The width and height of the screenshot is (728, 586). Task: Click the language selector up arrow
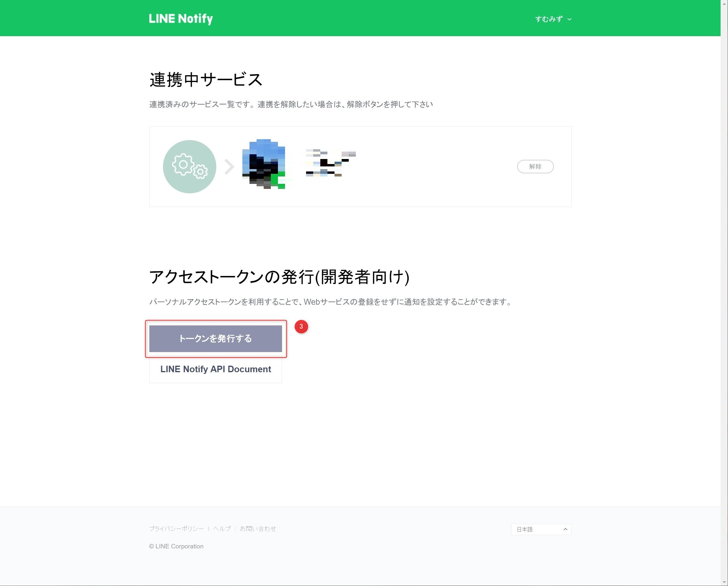(565, 529)
